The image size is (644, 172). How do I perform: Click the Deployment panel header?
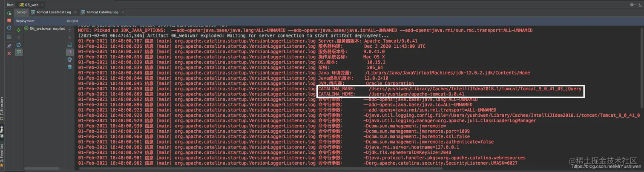coord(25,20)
